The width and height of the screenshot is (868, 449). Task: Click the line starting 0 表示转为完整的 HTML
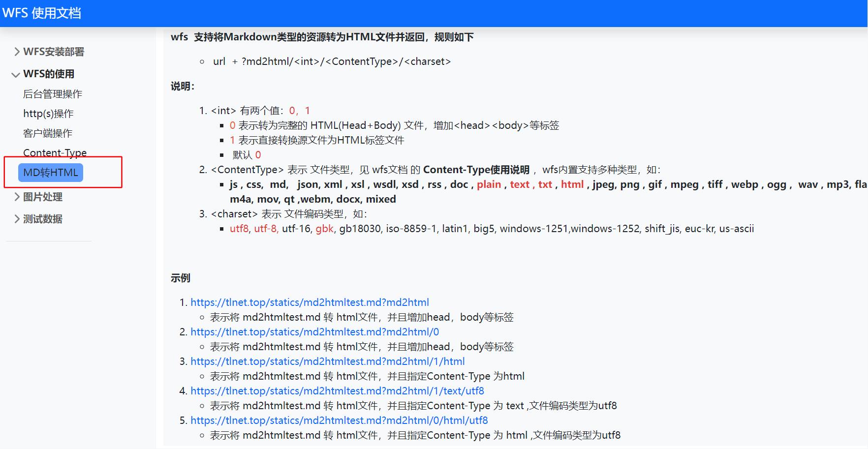click(394, 125)
